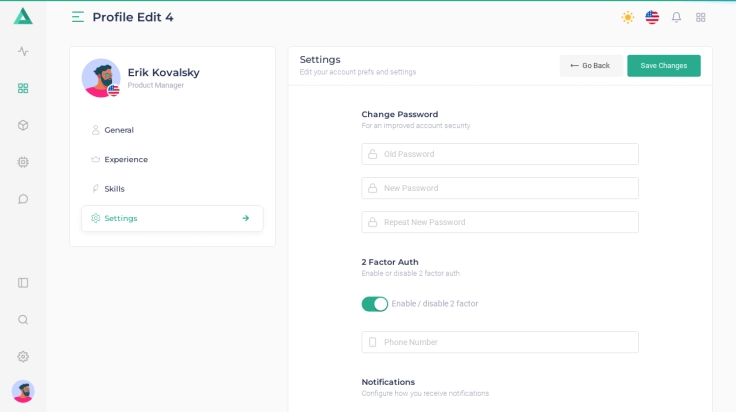Click the apps grid icon in top bar
The image size is (736, 412).
pyautogui.click(x=700, y=17)
